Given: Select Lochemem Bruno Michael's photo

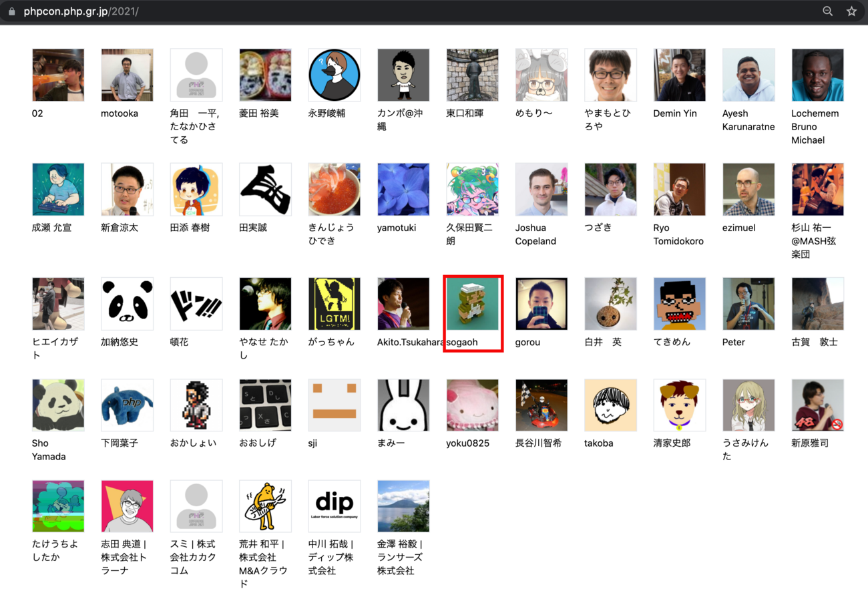Looking at the screenshot, I should (x=818, y=75).
